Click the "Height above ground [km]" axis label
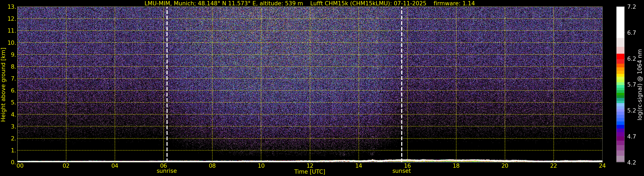Image resolution: width=644 pixels, height=176 pixels. (x=3, y=85)
